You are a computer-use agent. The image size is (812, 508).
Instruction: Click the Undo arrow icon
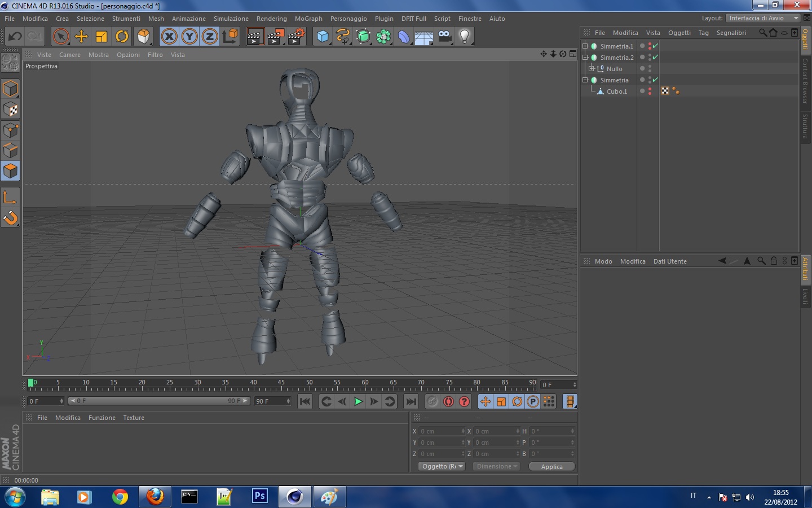(x=15, y=37)
